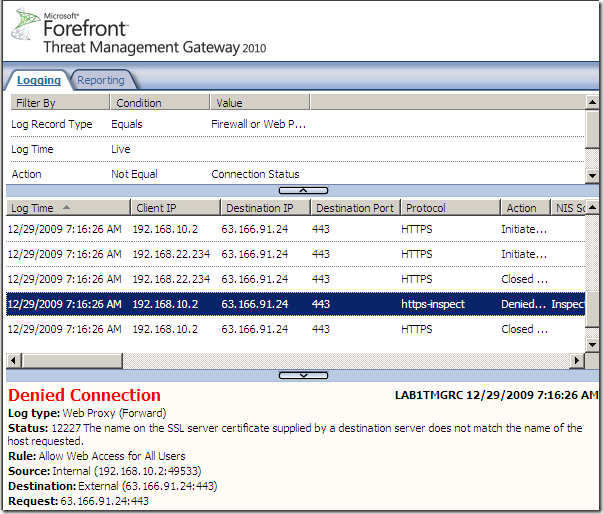The image size is (603, 514).
Task: Click the 'Firewall or Web P...' value
Action: point(258,124)
